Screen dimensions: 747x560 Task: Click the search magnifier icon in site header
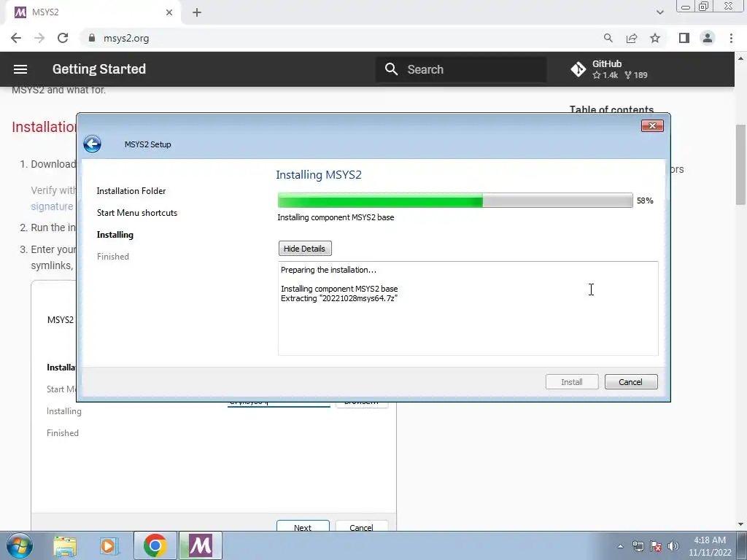point(391,69)
